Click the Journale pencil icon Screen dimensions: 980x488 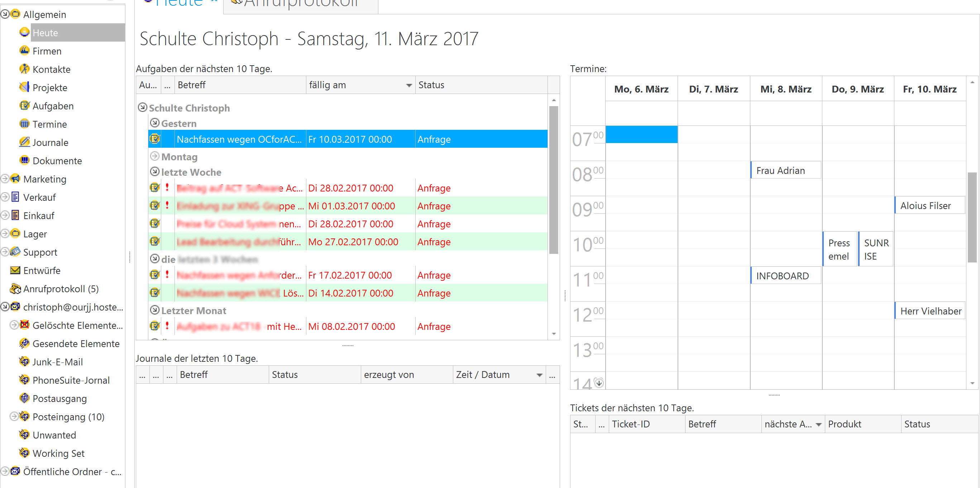[24, 142]
